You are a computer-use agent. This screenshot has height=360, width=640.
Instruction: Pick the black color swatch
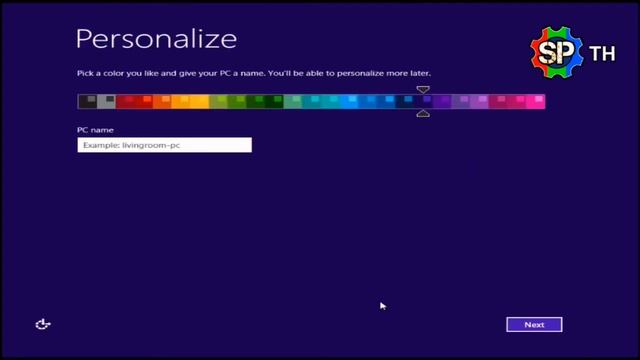[x=87, y=102]
